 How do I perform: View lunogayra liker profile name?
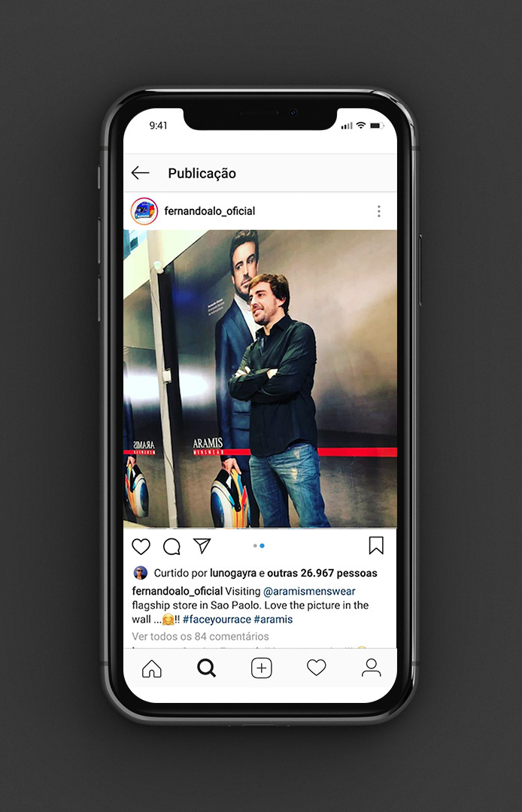(x=233, y=573)
